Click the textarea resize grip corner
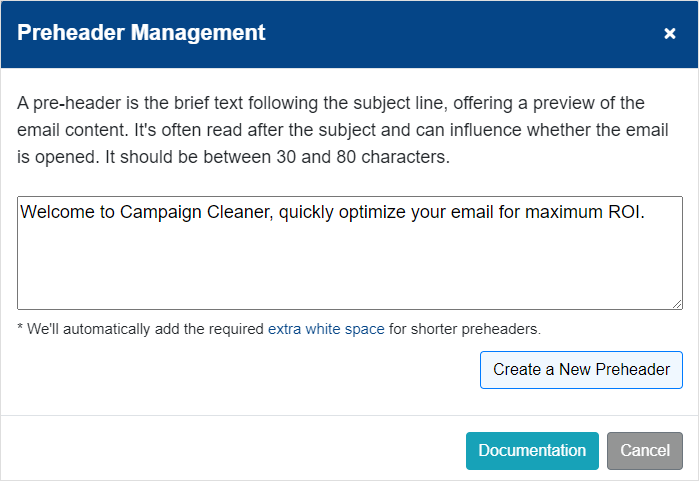The image size is (699, 481). coord(677,304)
